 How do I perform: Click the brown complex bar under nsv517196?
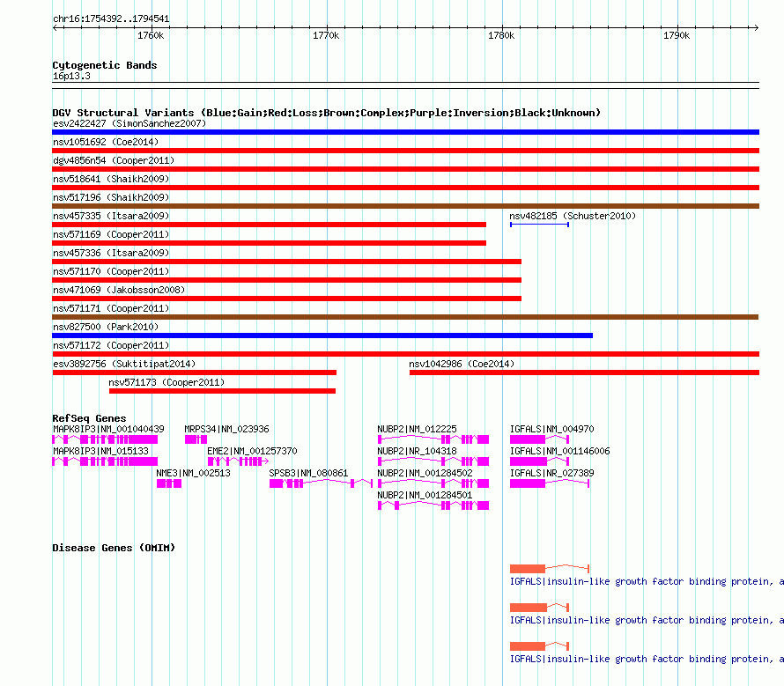[x=405, y=206]
